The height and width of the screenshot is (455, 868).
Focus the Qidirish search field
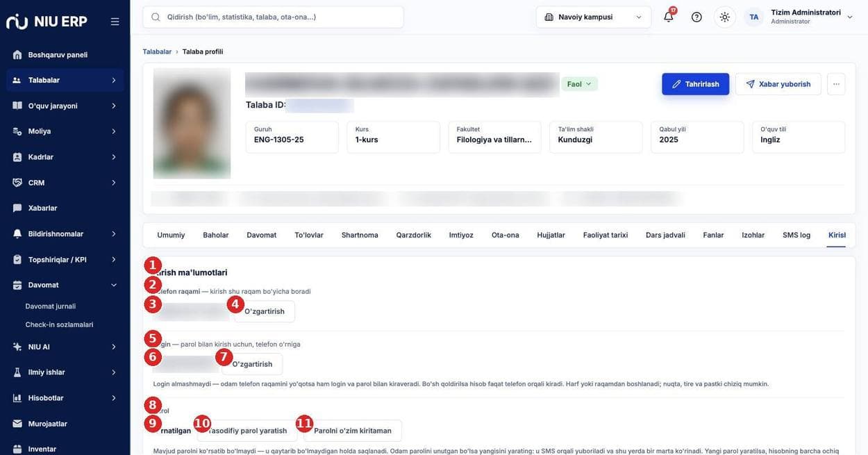click(x=274, y=17)
